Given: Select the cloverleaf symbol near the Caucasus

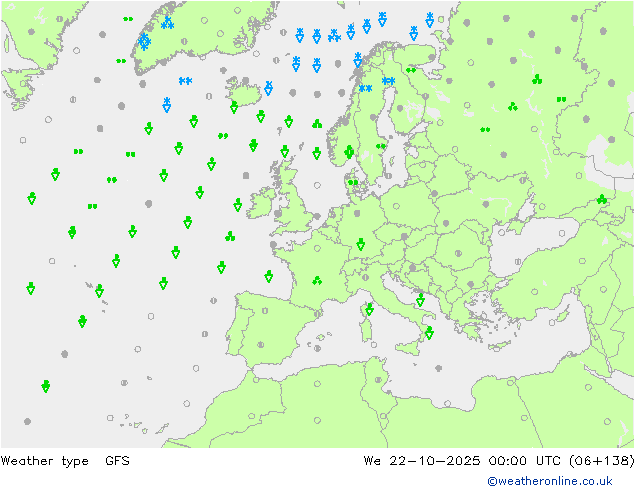Looking at the screenshot, I should pyautogui.click(x=602, y=199).
